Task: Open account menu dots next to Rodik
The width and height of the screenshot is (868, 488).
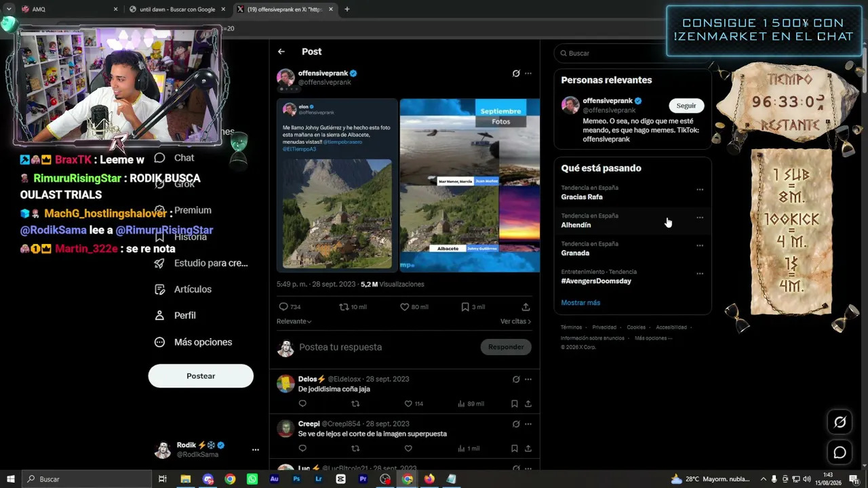Action: (x=256, y=450)
